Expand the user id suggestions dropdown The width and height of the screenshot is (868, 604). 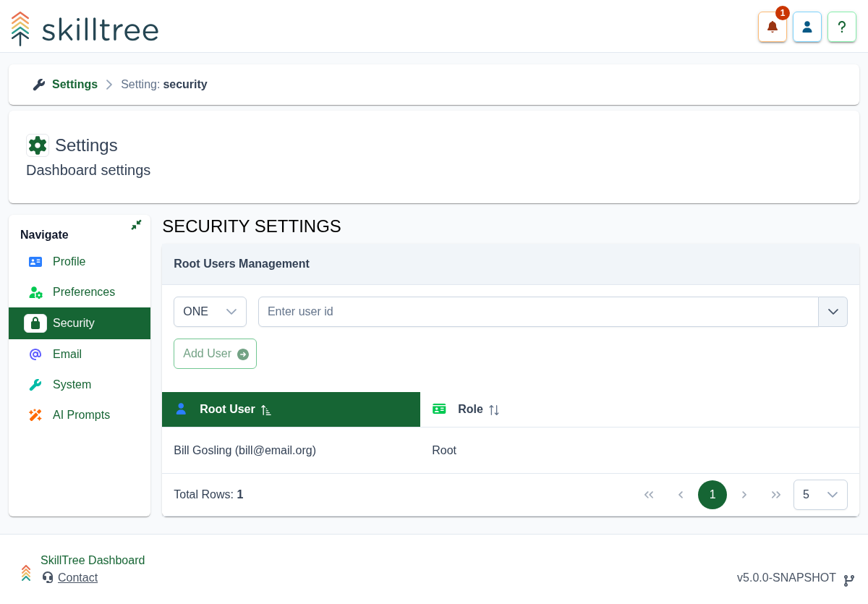[833, 312]
